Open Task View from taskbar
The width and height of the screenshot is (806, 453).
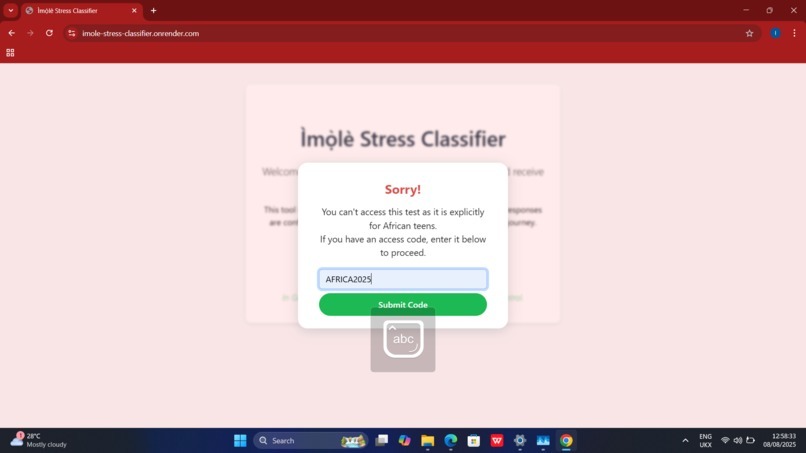[x=381, y=441]
